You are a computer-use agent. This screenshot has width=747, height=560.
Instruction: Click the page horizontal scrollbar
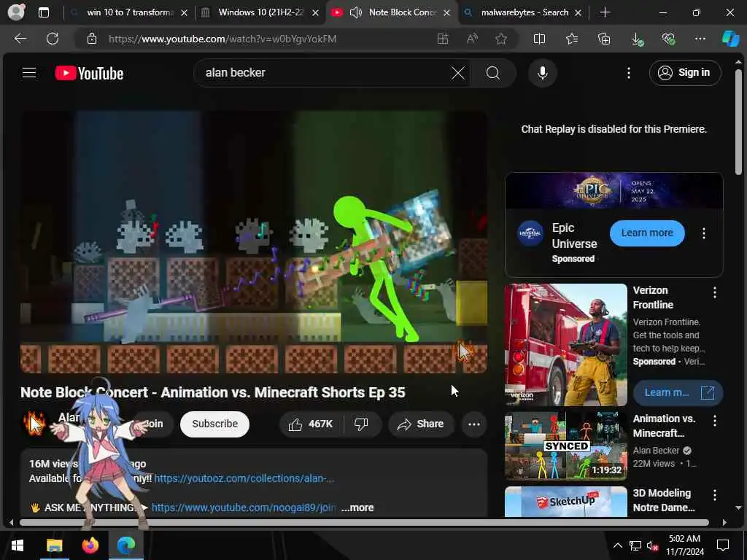point(364,522)
